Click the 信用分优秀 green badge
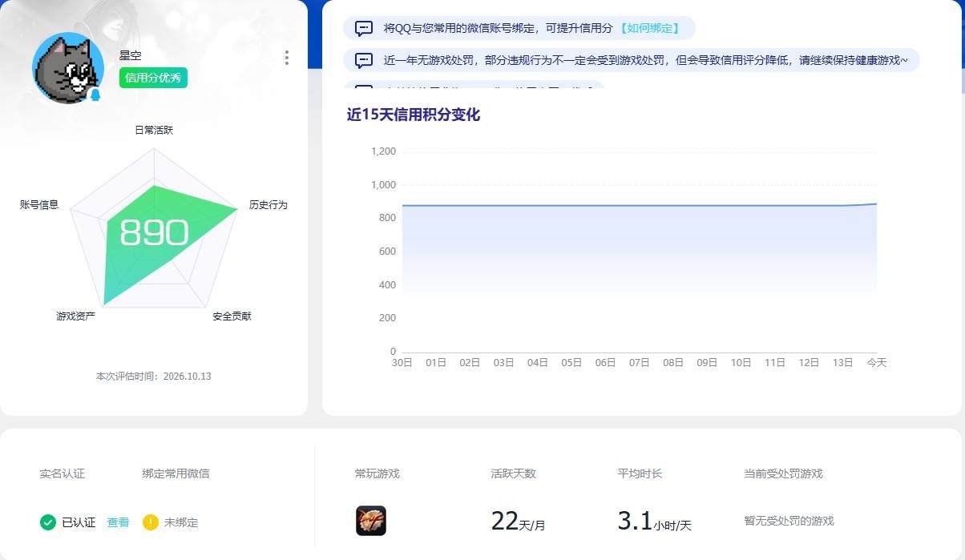965x560 pixels. pyautogui.click(x=153, y=78)
